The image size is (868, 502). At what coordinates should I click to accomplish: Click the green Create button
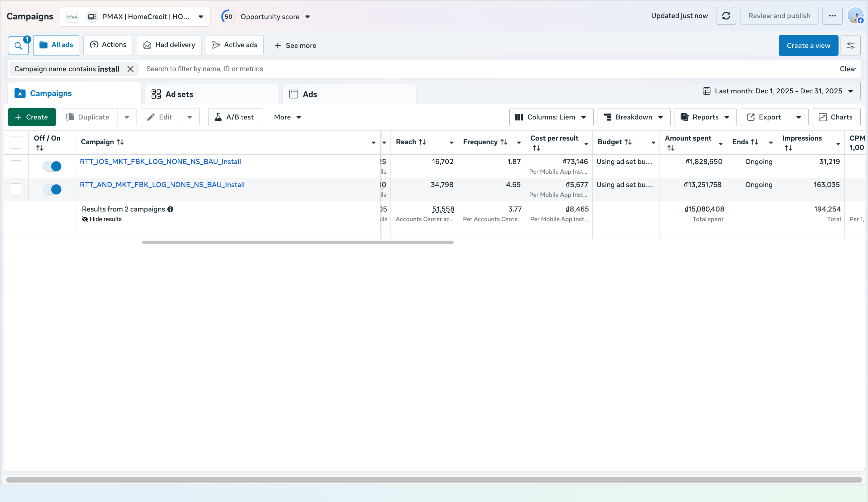[x=32, y=117]
